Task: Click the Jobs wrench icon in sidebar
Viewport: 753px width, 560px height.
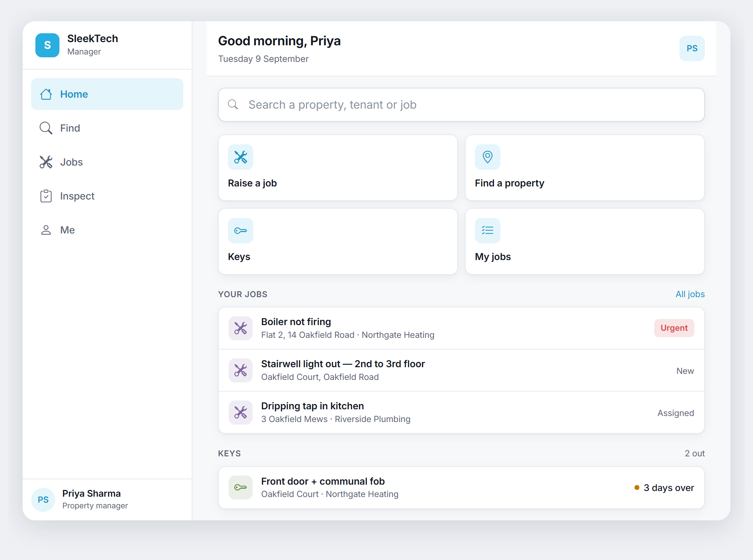Action: click(46, 162)
